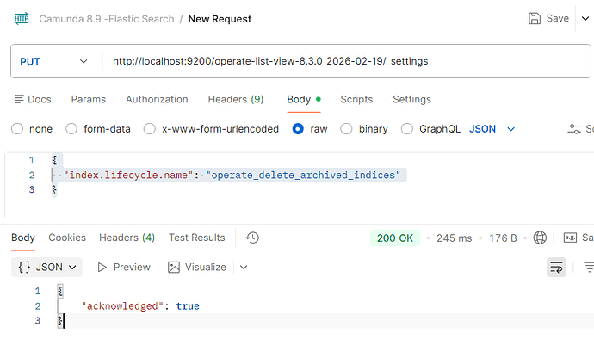
Task: Open Visualize response view
Action: [197, 267]
